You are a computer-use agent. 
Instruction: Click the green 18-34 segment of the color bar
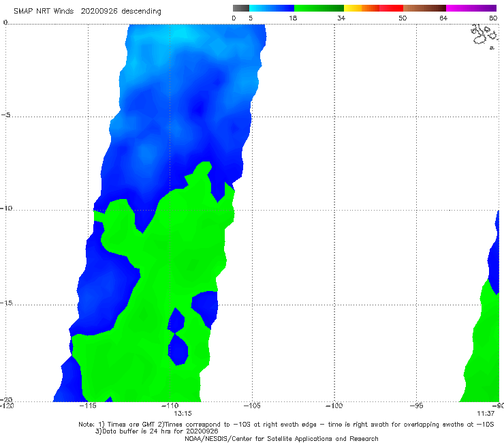319,8
